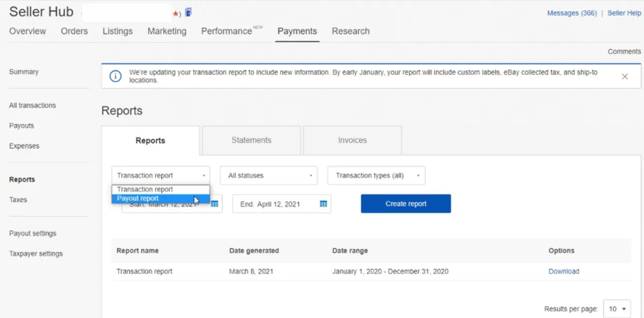Select Reports in the left sidebar
Image resolution: width=644 pixels, height=318 pixels.
pyautogui.click(x=22, y=179)
